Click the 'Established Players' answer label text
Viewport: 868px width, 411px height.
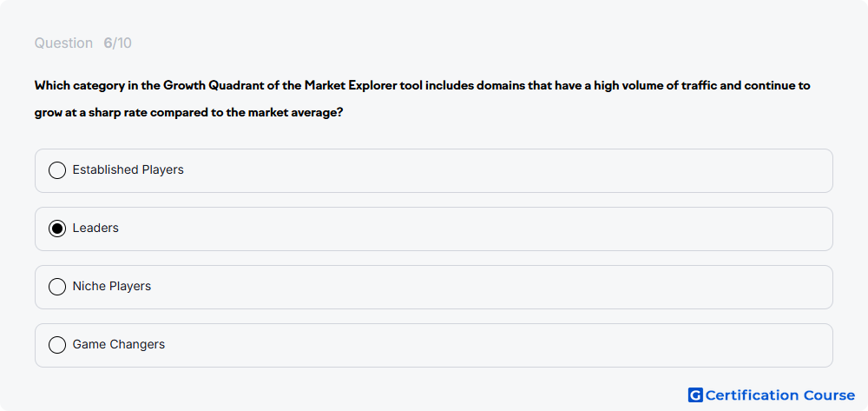click(x=128, y=169)
